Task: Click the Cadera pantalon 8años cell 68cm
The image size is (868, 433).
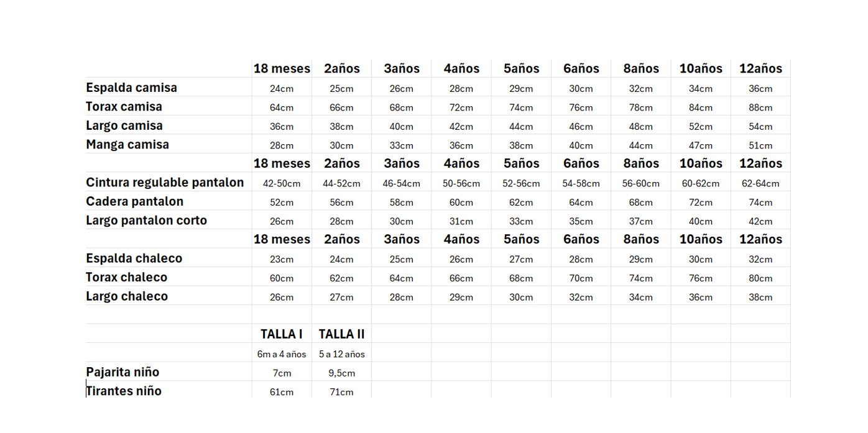Action: point(640,203)
